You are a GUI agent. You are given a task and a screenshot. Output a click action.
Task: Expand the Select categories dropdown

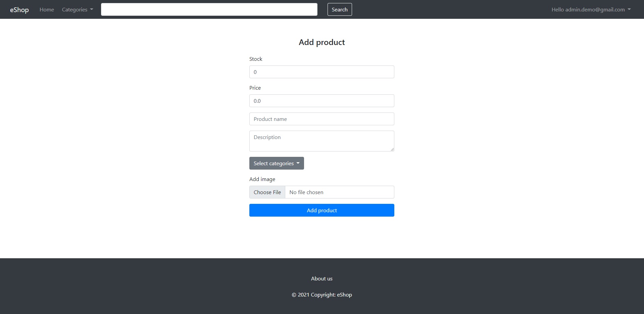point(276,163)
